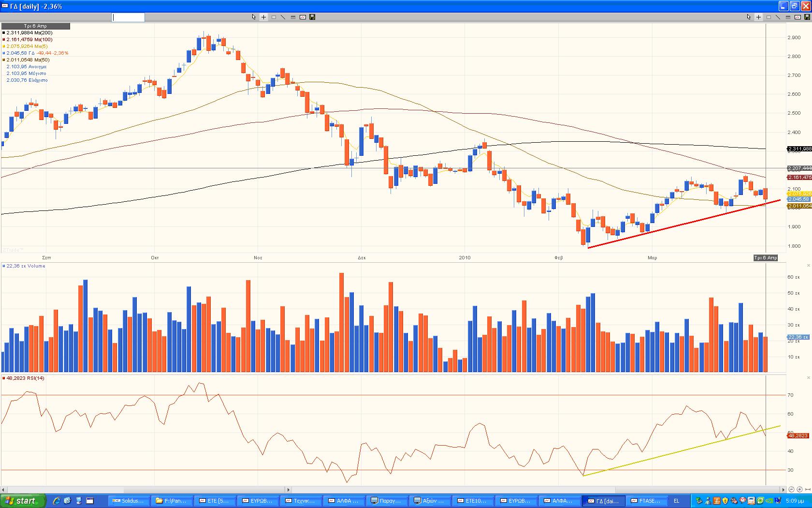Viewport: 812px width, 508px height.
Task: Click the chart zoom-in plus icon
Action: 799,489
